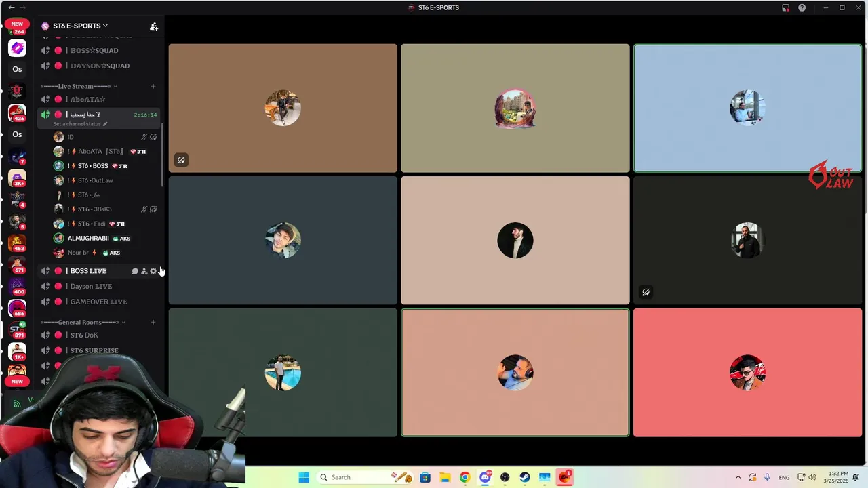Open Steam from the taskbar
The width and height of the screenshot is (868, 488).
[525, 477]
